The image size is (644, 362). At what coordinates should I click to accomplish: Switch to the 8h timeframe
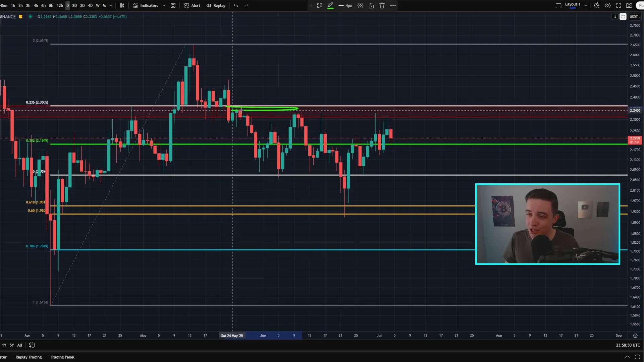point(51,5)
